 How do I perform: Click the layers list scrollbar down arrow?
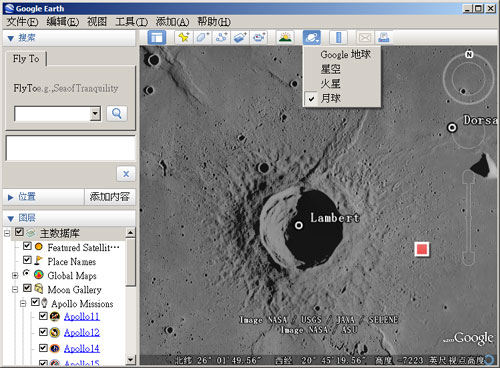point(131,360)
